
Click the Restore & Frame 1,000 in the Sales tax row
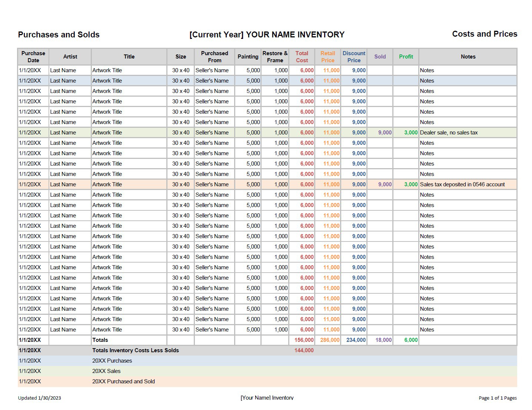pyautogui.click(x=281, y=184)
